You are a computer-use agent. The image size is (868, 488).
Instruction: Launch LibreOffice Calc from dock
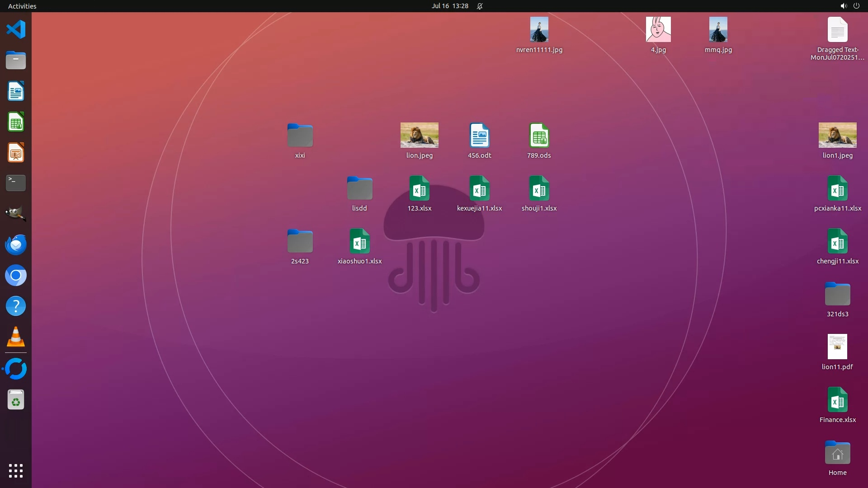(16, 122)
